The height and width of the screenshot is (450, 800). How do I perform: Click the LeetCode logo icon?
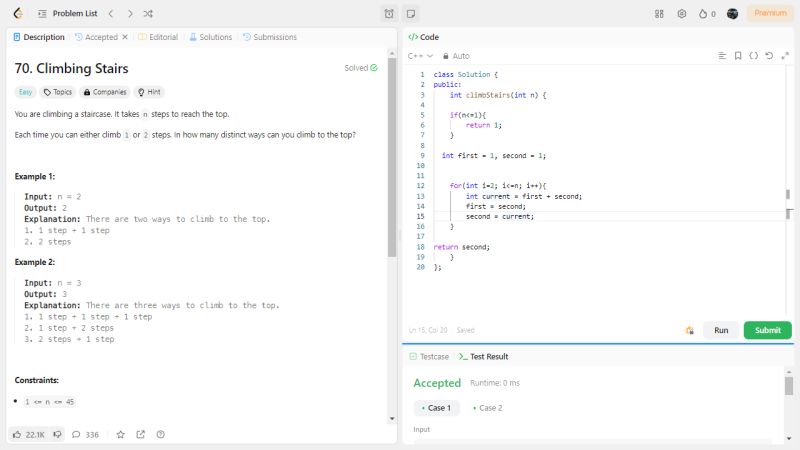(x=17, y=13)
